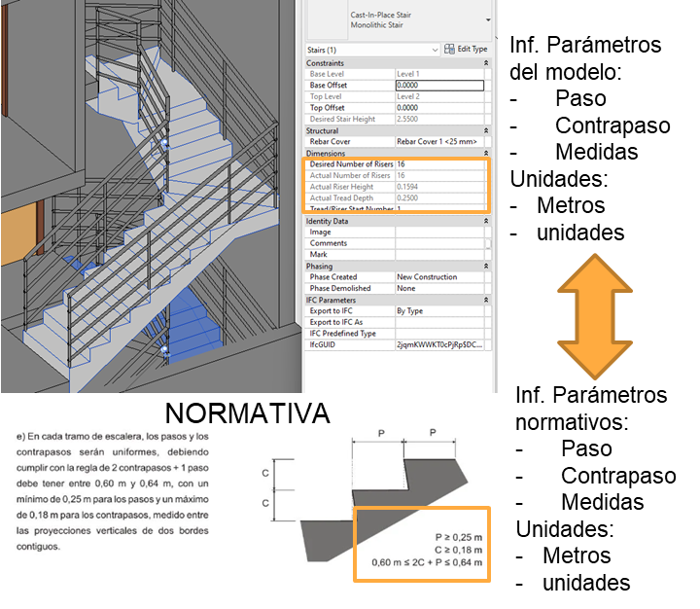Click the Phase Created parameter label
700x609 pixels.
(333, 277)
